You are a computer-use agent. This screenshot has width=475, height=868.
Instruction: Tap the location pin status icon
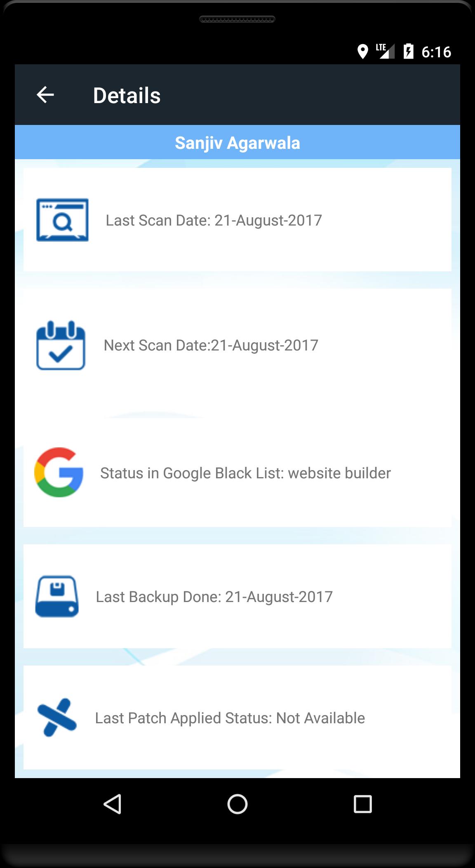point(362,52)
